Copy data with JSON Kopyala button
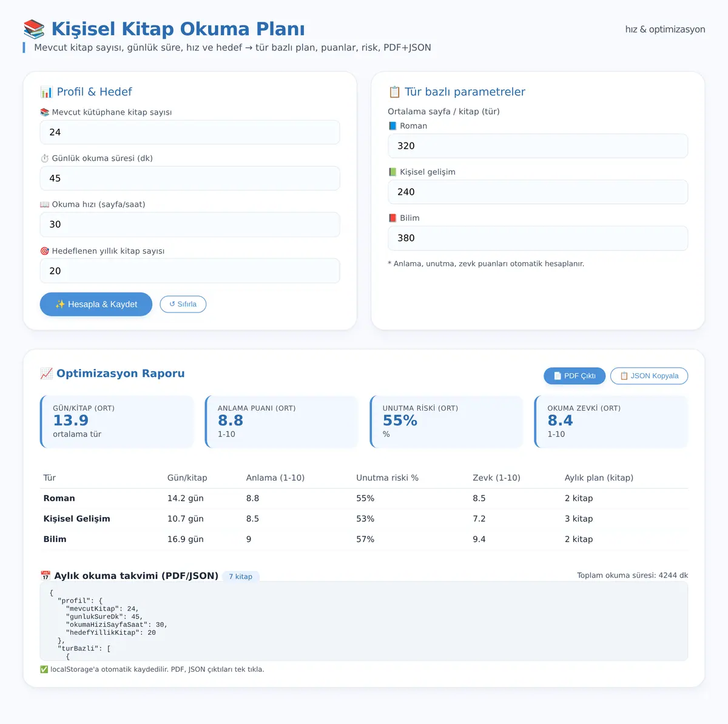Screen dimensions: 728x724 tap(649, 376)
